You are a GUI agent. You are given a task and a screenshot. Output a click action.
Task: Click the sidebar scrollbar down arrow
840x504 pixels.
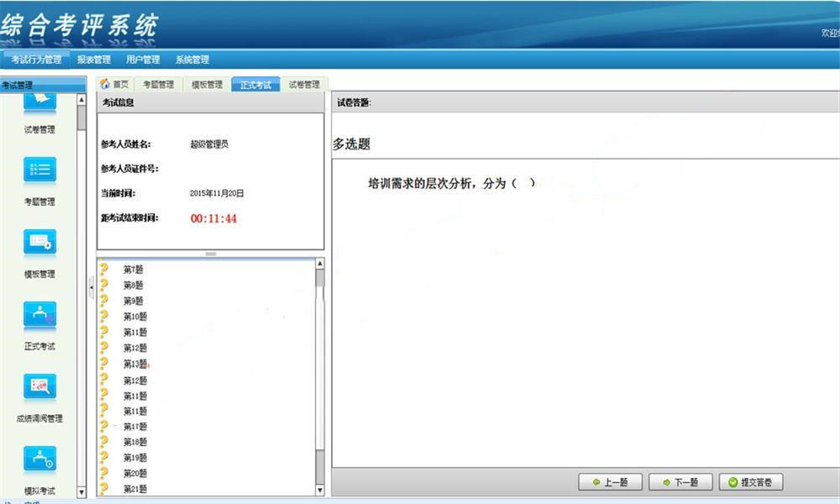tap(81, 491)
